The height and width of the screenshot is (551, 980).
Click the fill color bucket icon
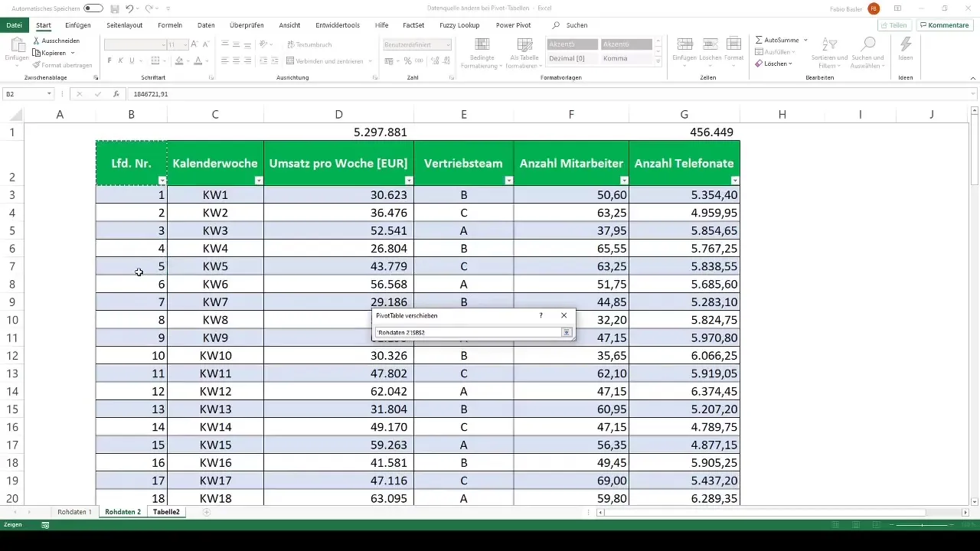(179, 60)
